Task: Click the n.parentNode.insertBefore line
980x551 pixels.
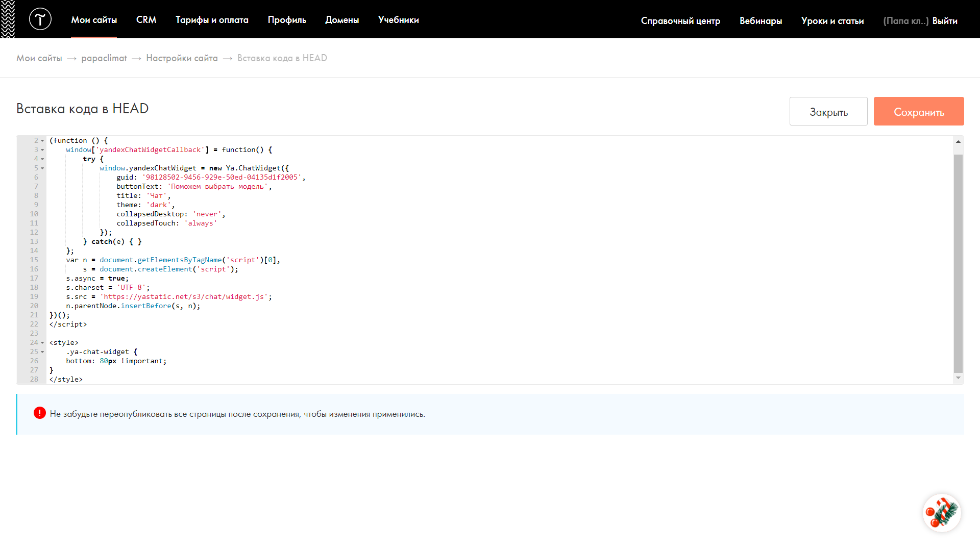Action: pos(133,306)
